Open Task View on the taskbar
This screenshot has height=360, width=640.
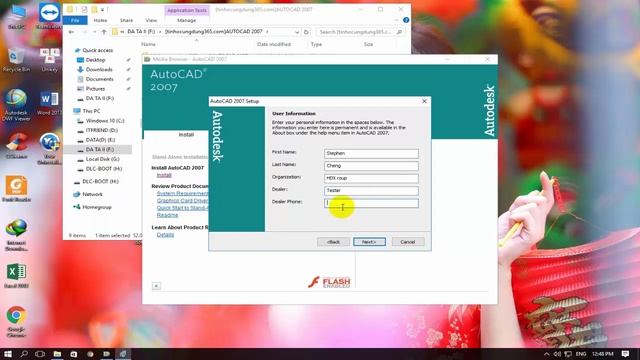coord(40,353)
